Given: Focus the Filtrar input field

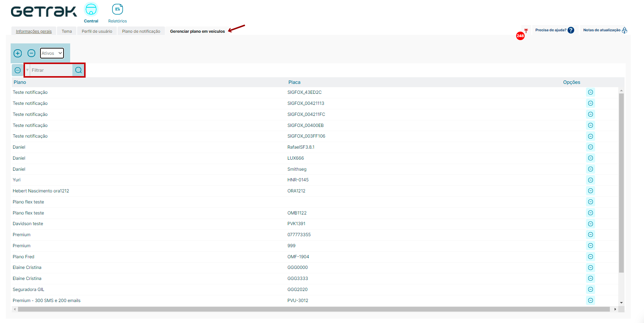Looking at the screenshot, I should pos(51,70).
